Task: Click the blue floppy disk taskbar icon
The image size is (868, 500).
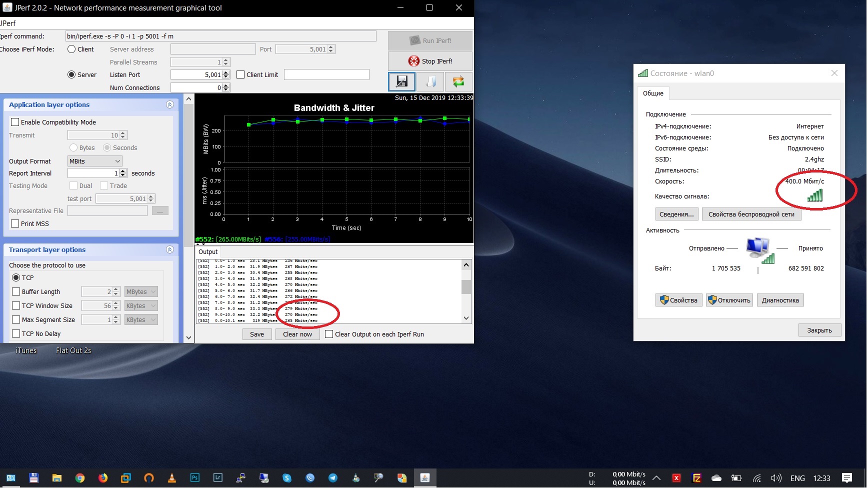Action: (33, 478)
